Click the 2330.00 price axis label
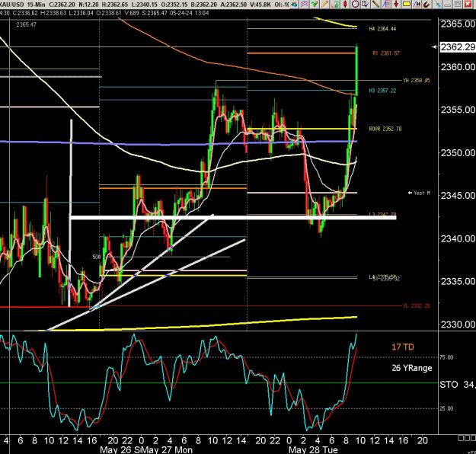The height and width of the screenshot is (454, 476). tap(458, 324)
